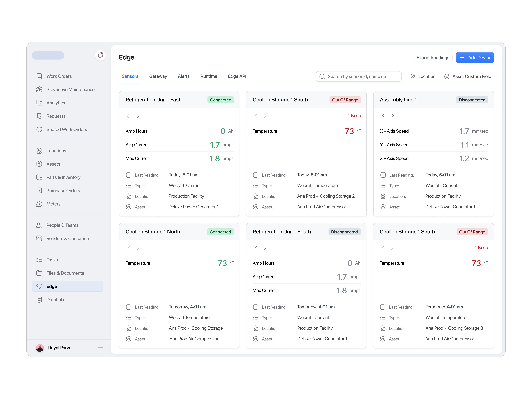Switch to the Gateway tab
Screen dimensions: 532x399
tap(158, 76)
